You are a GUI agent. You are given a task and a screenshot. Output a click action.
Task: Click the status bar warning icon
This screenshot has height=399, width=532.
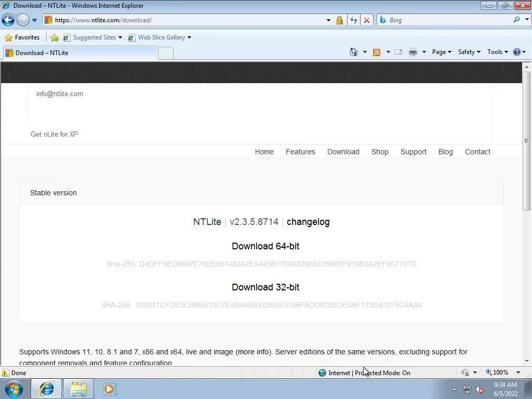click(x=5, y=373)
